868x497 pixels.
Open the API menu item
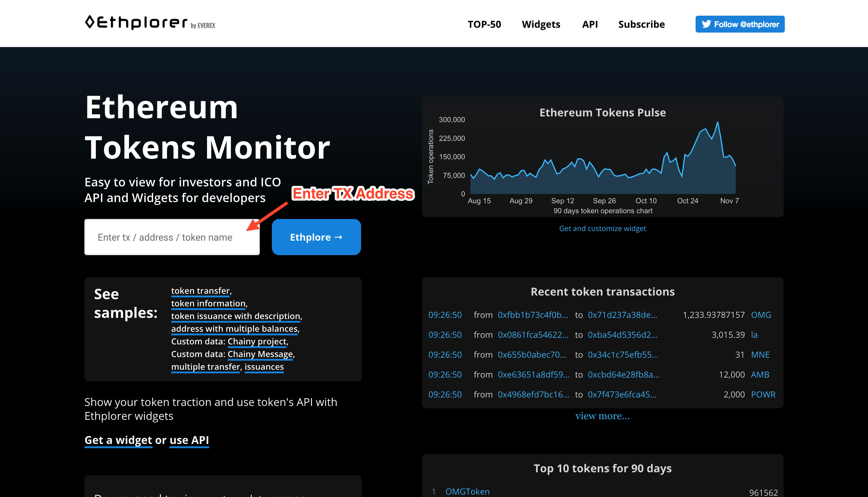[x=590, y=24]
